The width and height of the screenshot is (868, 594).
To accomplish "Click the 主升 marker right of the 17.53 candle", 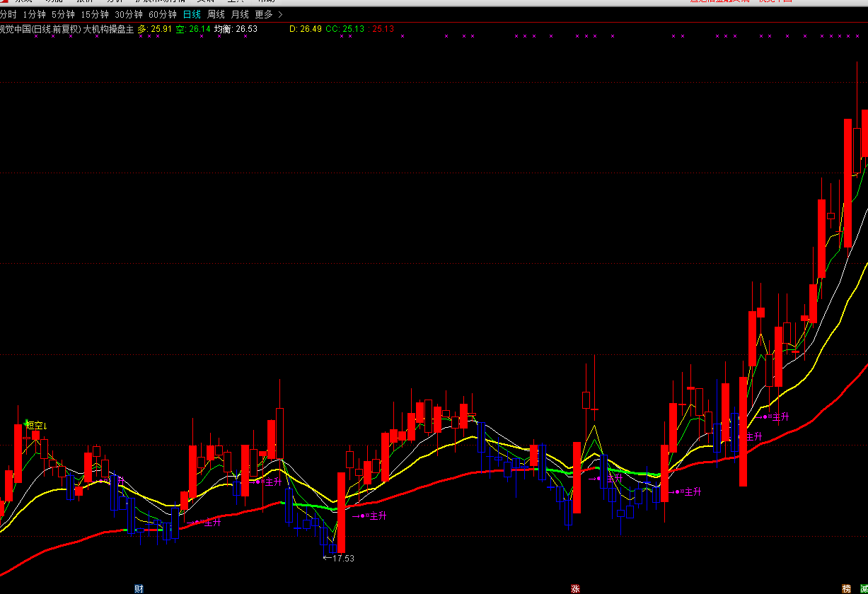I will [x=369, y=516].
